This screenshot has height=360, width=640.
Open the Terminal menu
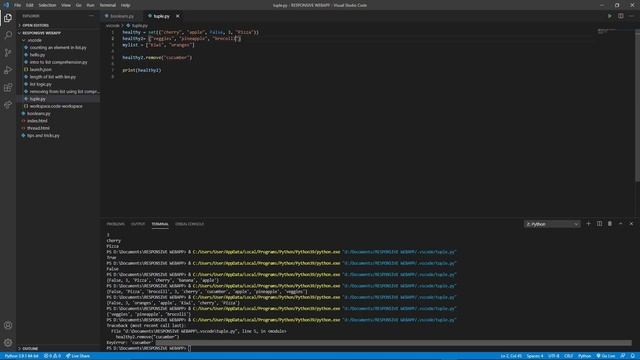(x=108, y=5)
